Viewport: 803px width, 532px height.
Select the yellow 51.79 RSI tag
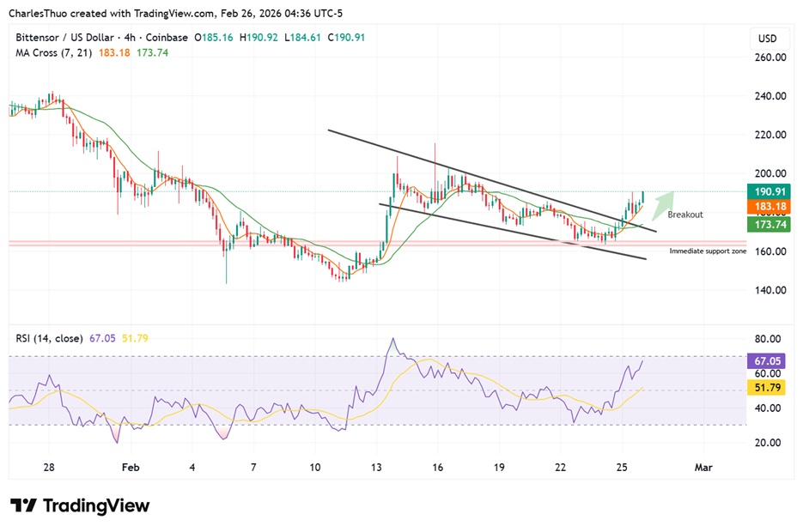pos(768,390)
